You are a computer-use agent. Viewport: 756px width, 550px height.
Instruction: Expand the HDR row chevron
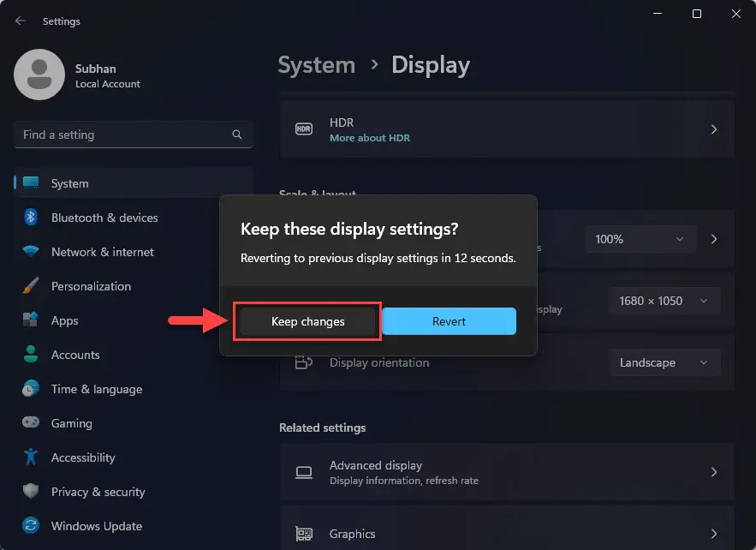(714, 129)
